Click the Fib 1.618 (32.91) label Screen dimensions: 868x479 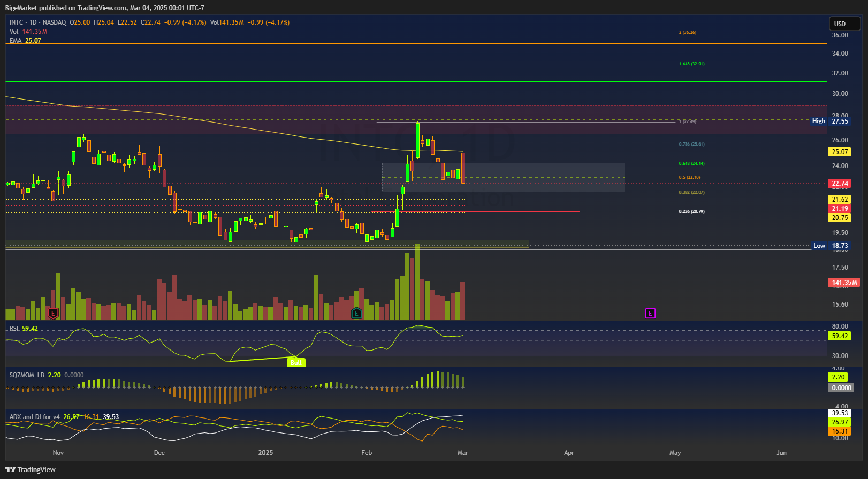coord(691,64)
